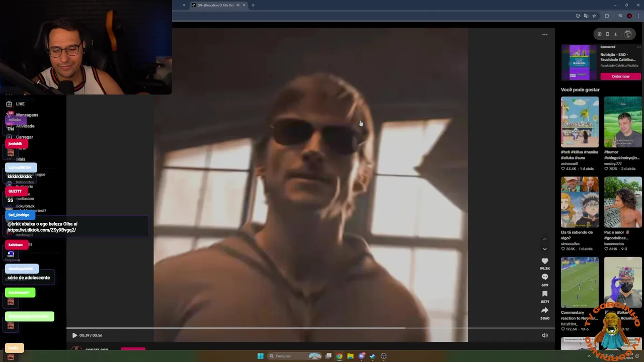The width and height of the screenshot is (644, 362).
Task: Open the Nutrição - EAD sponsored ad thumbnail
Action: tap(579, 62)
